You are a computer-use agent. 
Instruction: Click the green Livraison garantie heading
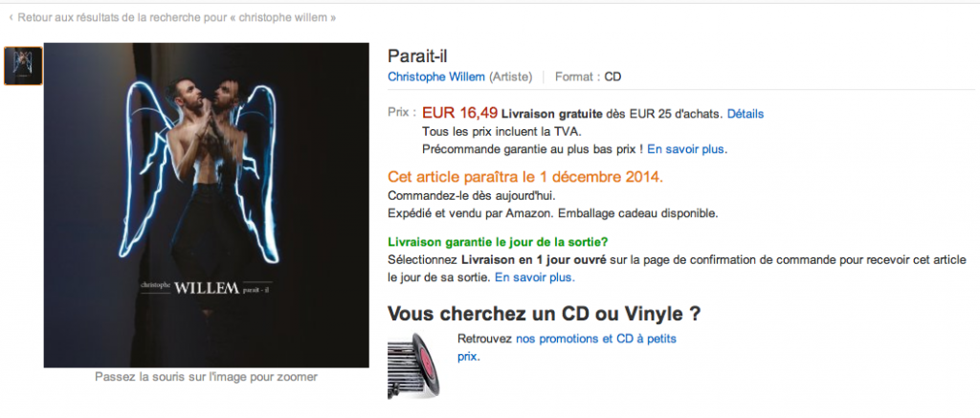pos(498,242)
